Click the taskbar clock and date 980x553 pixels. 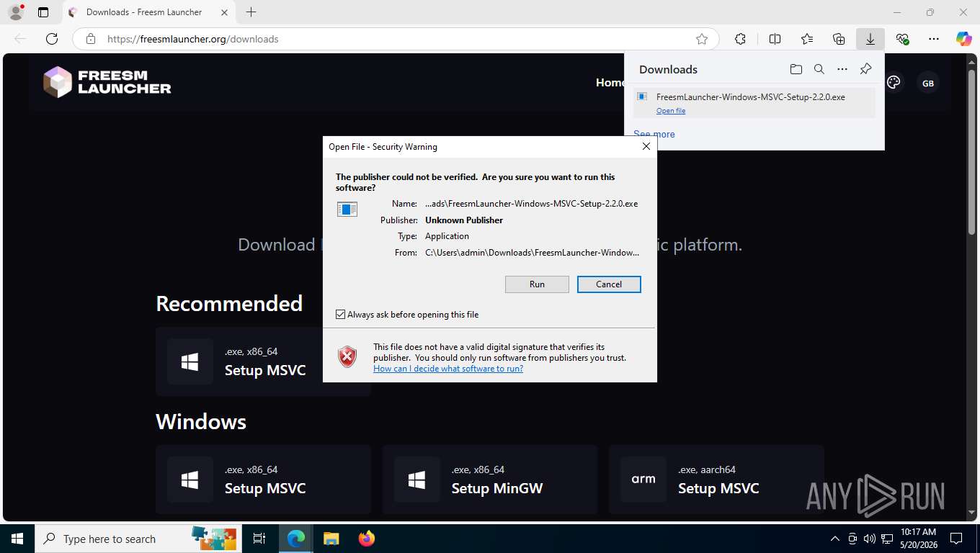pyautogui.click(x=918, y=539)
